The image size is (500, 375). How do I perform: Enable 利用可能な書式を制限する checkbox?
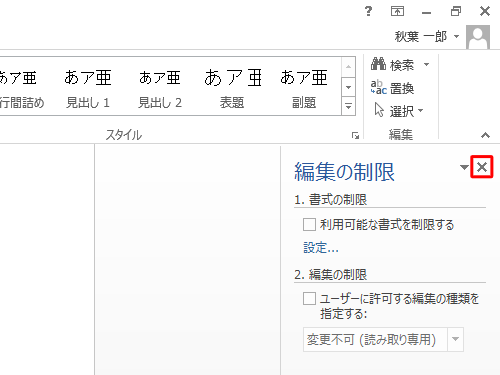pos(309,225)
